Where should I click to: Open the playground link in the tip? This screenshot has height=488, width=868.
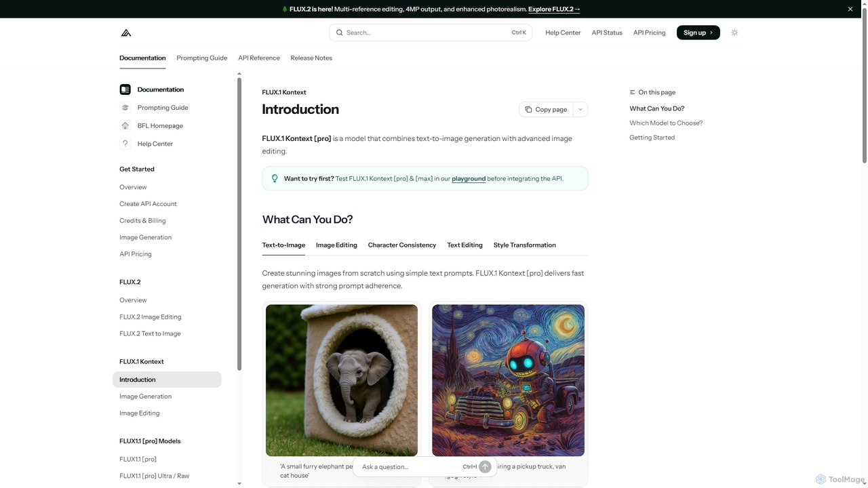469,179
